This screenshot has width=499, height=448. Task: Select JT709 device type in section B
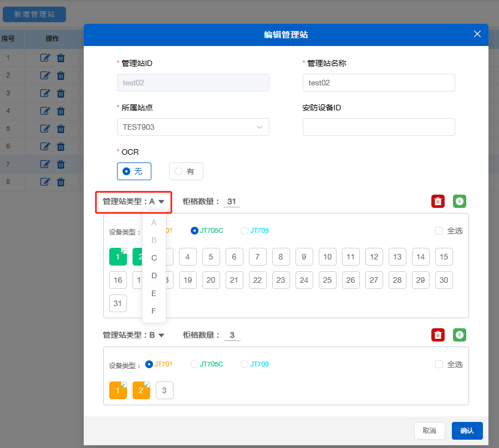click(254, 364)
